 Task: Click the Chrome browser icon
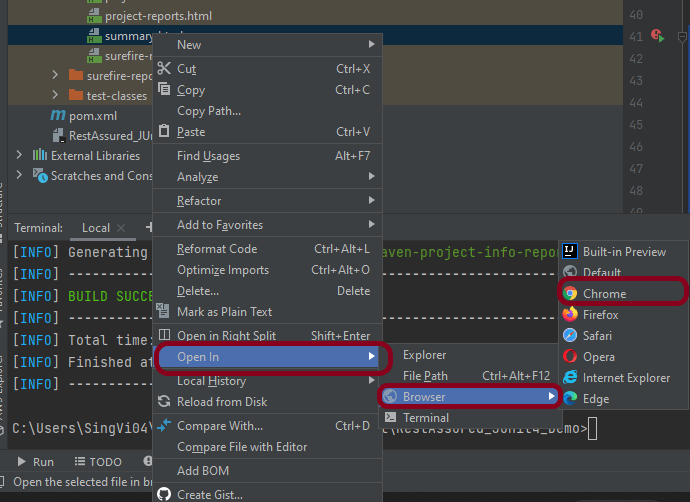coord(570,294)
